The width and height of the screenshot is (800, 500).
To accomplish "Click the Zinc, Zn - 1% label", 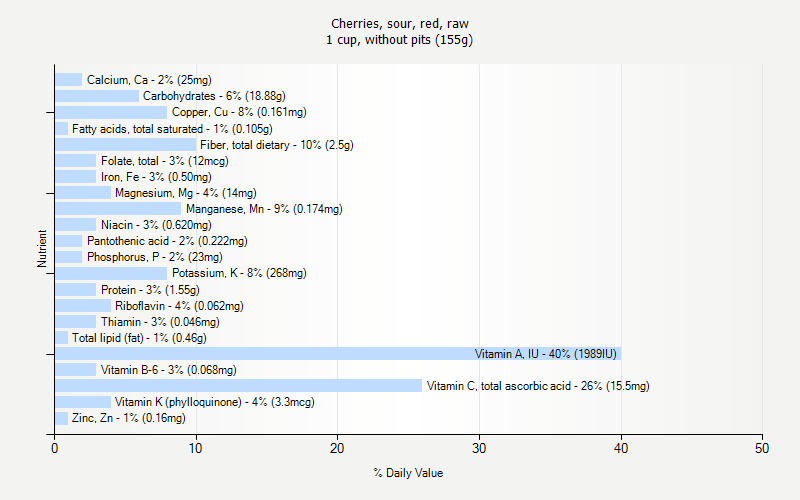I will pos(129,418).
